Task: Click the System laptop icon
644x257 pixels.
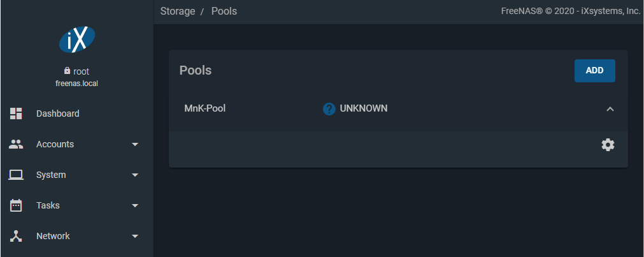Action: pyautogui.click(x=16, y=175)
